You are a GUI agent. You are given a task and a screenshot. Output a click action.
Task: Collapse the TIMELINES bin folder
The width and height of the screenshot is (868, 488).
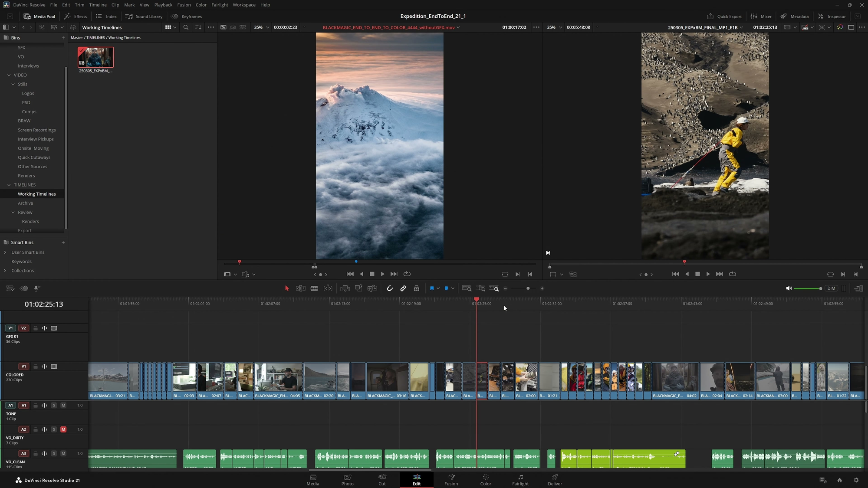click(x=9, y=185)
